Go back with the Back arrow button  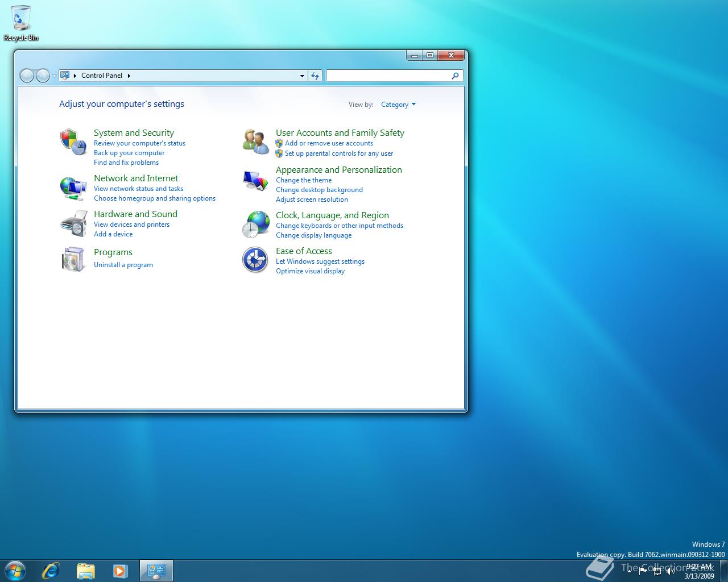(x=27, y=75)
